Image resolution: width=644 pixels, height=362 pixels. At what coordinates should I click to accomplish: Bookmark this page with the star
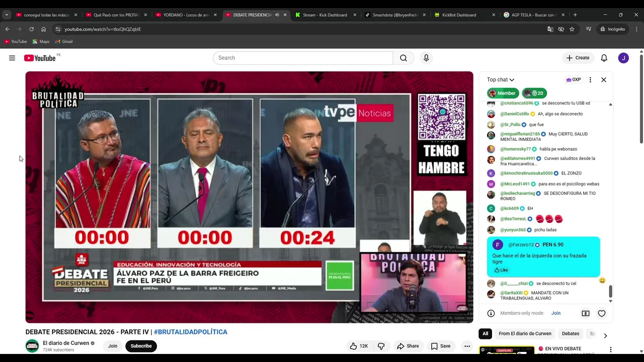pyautogui.click(x=572, y=29)
